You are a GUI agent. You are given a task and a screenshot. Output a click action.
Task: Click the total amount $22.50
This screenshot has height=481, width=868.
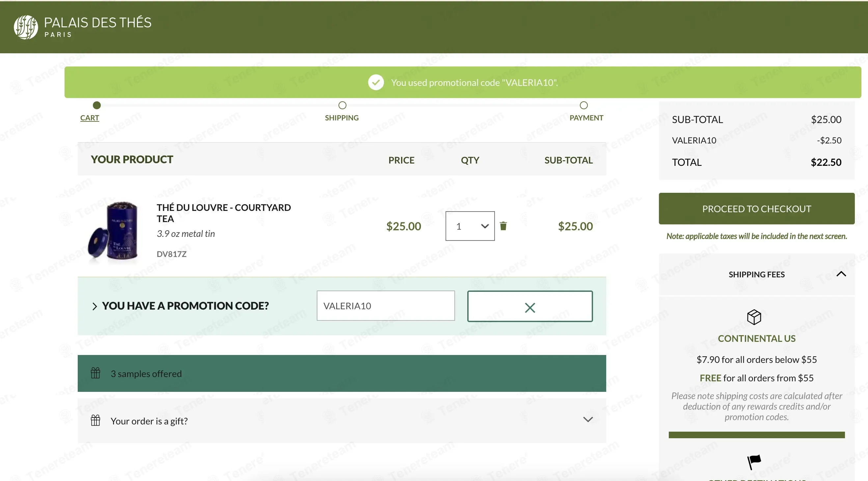click(x=826, y=162)
